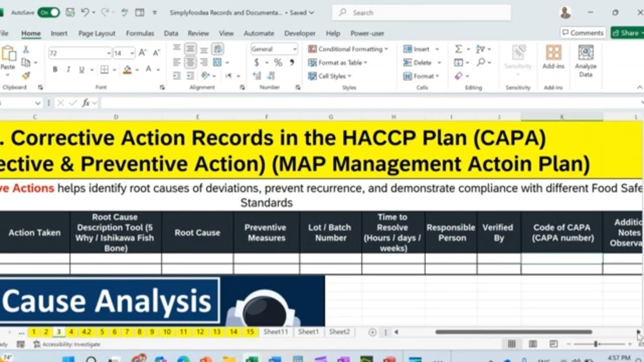Image resolution: width=644 pixels, height=362 pixels.
Task: Click the Decrease Decimal icon
Action: [271, 76]
